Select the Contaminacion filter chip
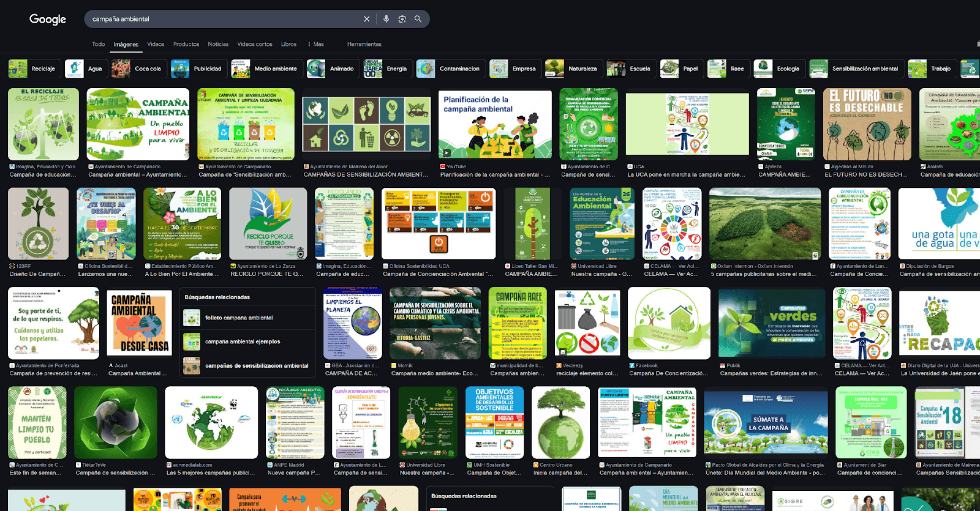Viewport: 980px width, 511px height. [x=450, y=69]
